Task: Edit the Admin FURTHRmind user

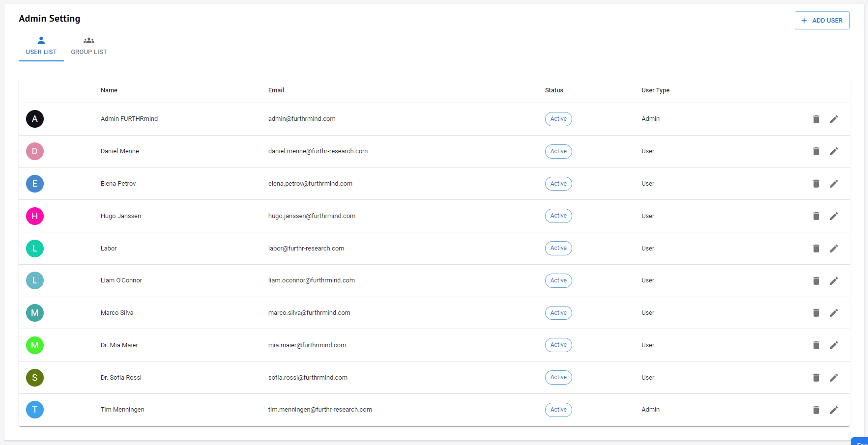Action: [834, 119]
